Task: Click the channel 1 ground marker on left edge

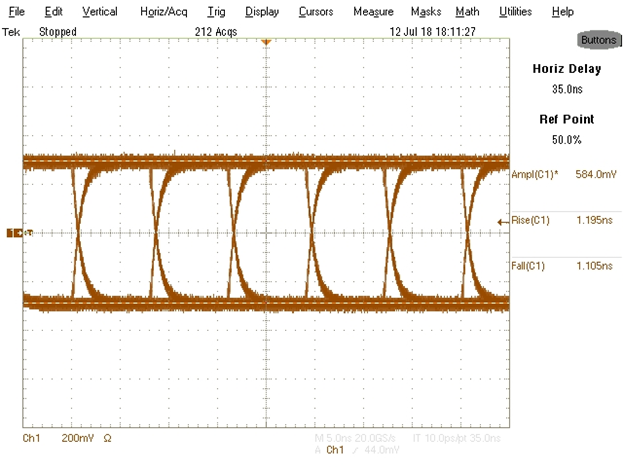Action: tap(14, 233)
